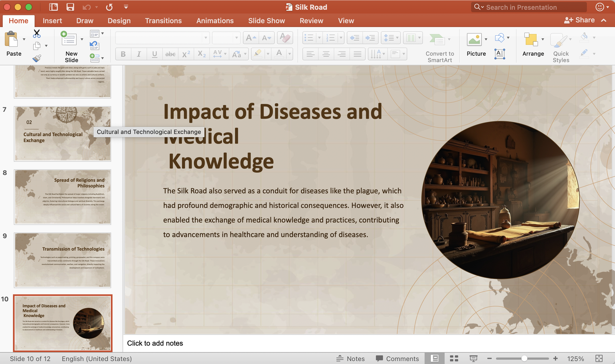This screenshot has height=364, width=615.
Task: Open the Design tab
Action: [x=119, y=21]
